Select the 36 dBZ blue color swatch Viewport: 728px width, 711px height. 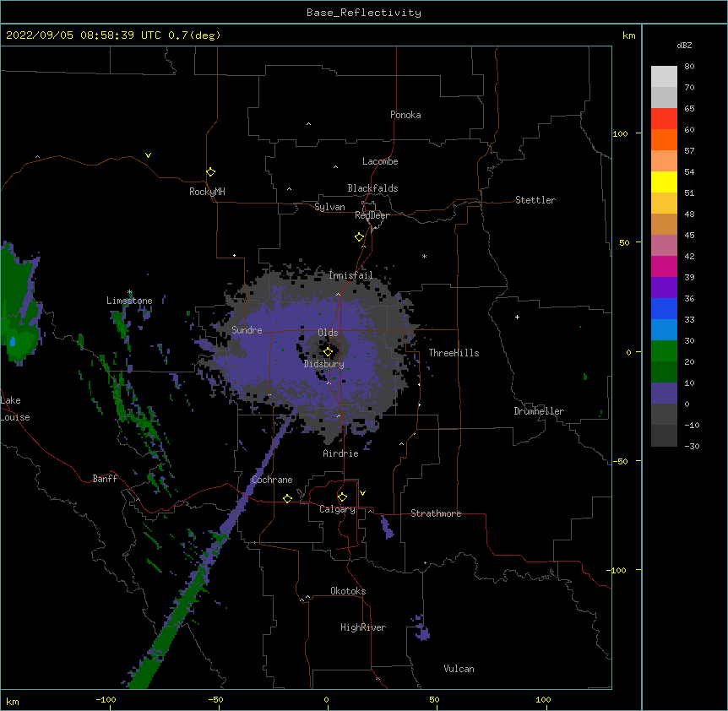tap(664, 308)
